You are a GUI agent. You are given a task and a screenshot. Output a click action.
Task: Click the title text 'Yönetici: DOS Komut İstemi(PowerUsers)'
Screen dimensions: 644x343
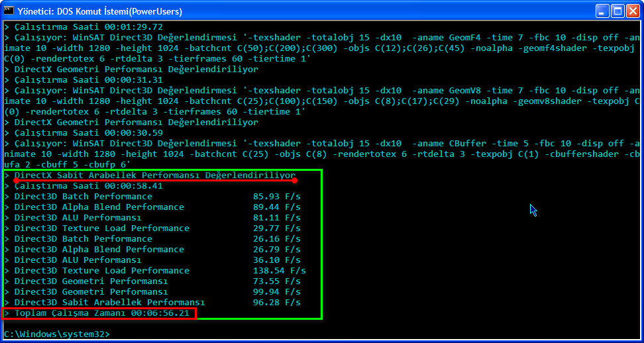pos(100,11)
